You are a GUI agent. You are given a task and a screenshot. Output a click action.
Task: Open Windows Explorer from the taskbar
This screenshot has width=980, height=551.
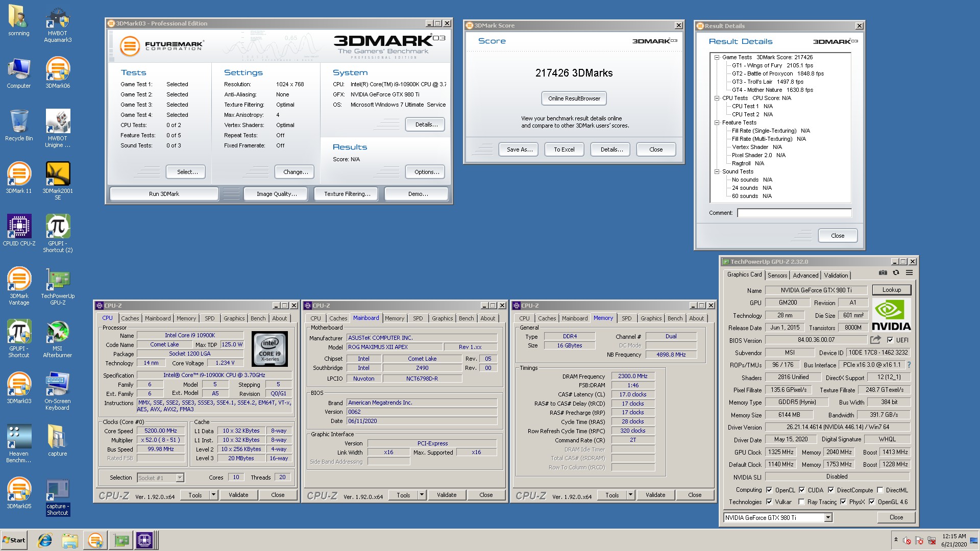(x=70, y=540)
